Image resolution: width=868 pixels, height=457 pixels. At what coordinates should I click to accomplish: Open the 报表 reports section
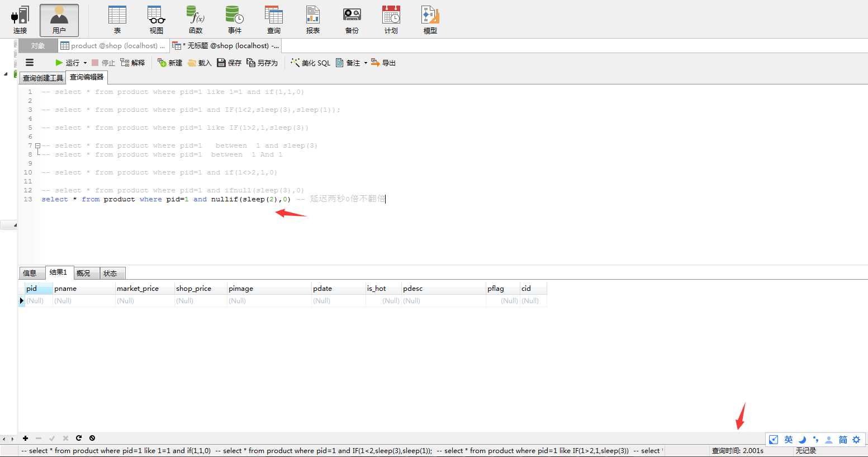[x=313, y=20]
